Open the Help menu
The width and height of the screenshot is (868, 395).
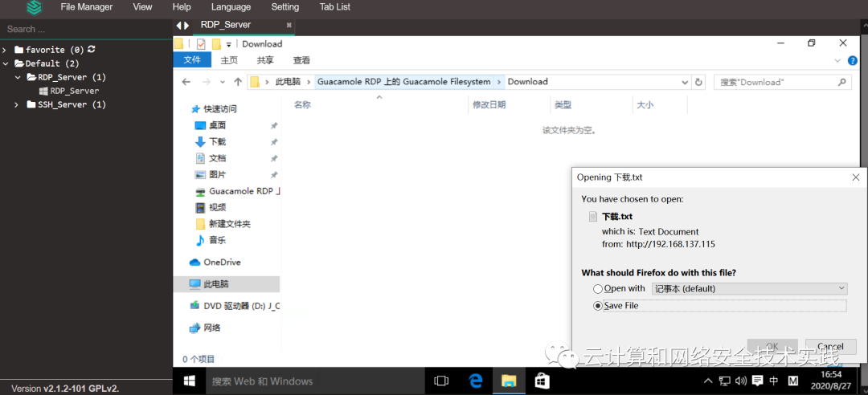pyautogui.click(x=182, y=7)
